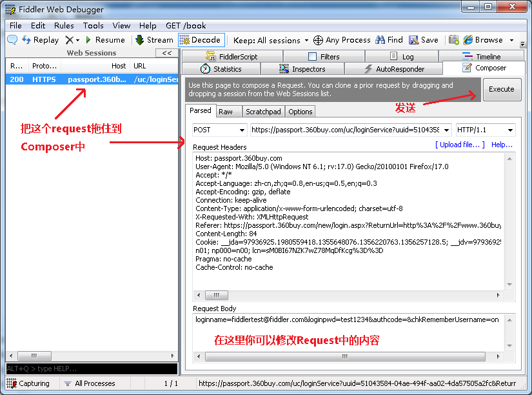
Task: Click the Save sessions icon
Action: [414, 40]
